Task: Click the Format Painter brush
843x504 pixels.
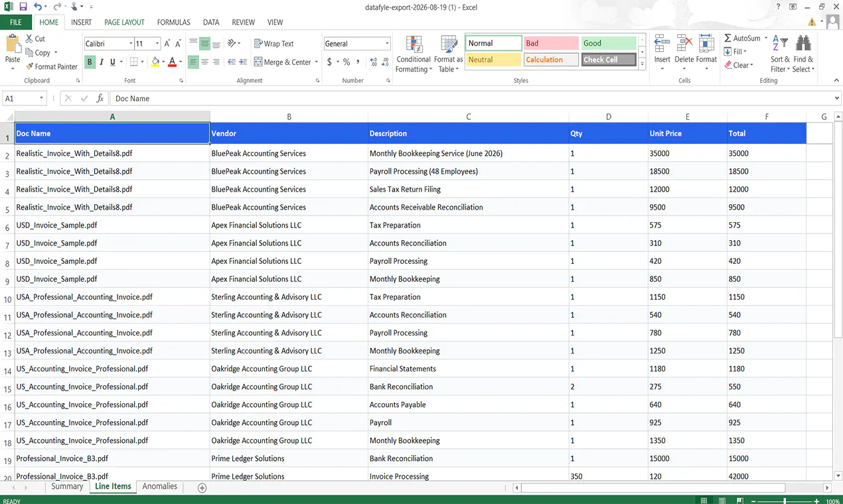Action: tap(30, 66)
